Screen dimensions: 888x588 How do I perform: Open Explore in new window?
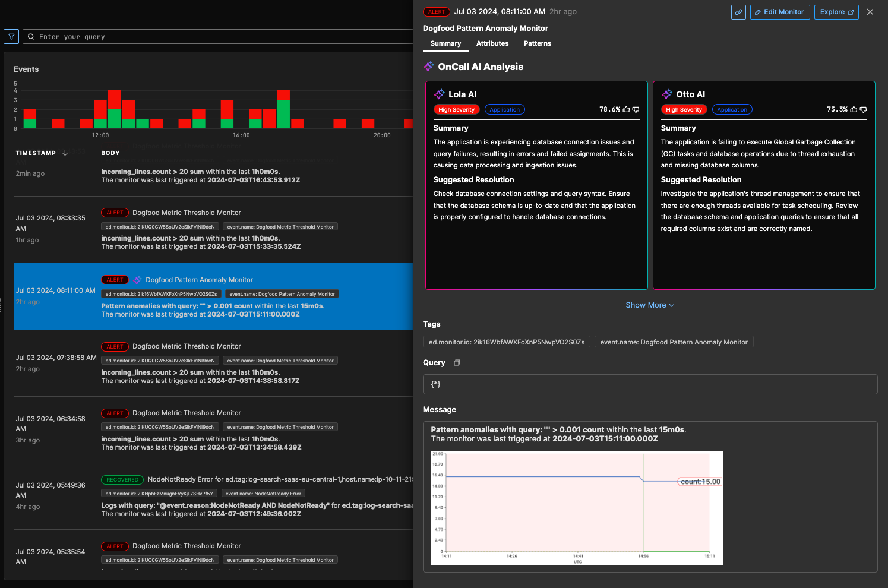coord(837,12)
